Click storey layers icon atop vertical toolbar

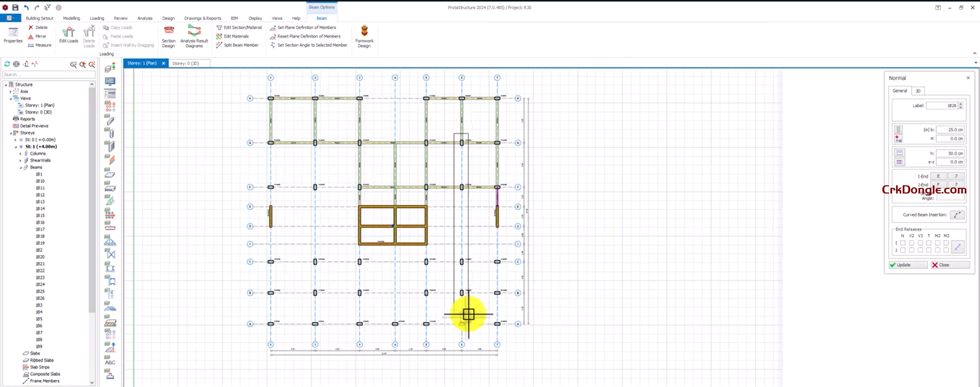pyautogui.click(x=110, y=68)
